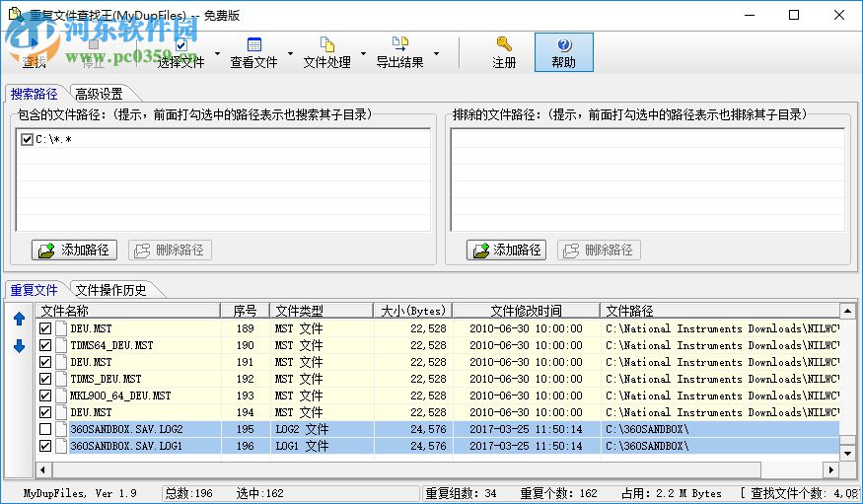Viewport: 863px width, 504px height.
Task: Click the 选中:162 status bar entry
Action: (x=259, y=493)
